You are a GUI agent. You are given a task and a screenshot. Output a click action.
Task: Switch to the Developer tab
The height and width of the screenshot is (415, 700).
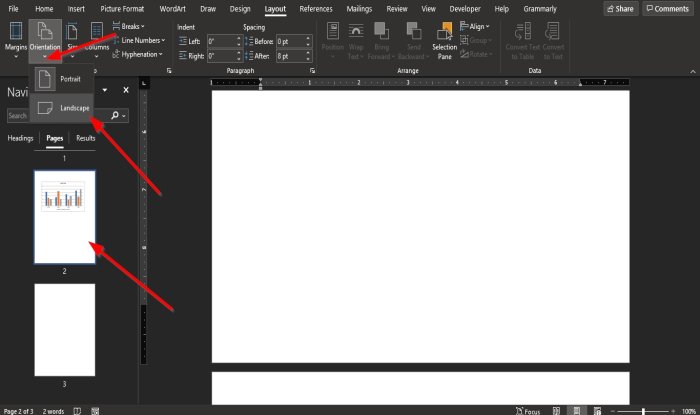(x=465, y=8)
